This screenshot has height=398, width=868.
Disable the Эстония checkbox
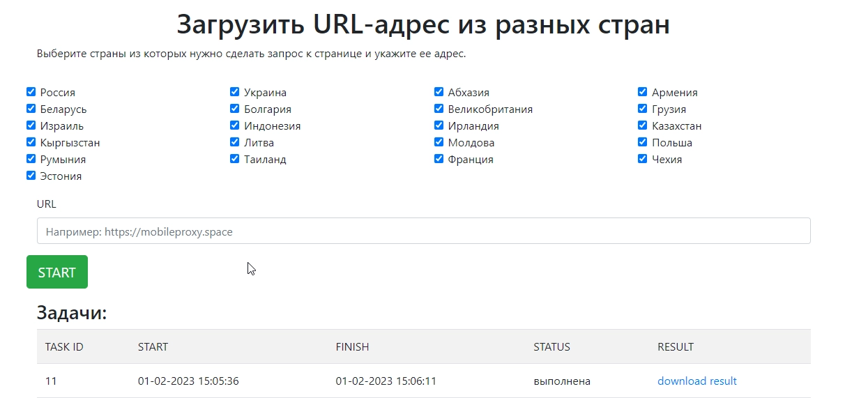coord(31,176)
